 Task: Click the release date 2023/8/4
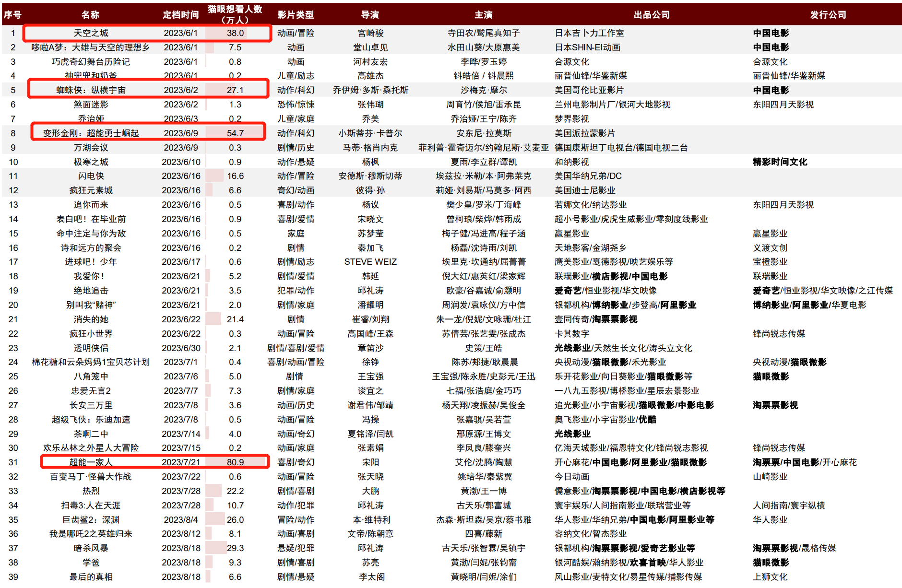[x=181, y=520]
